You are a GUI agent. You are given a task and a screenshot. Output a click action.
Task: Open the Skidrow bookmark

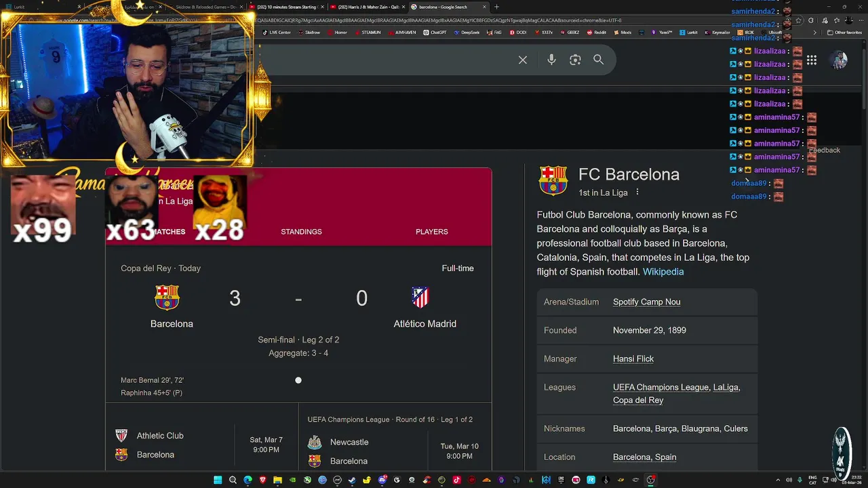(309, 33)
